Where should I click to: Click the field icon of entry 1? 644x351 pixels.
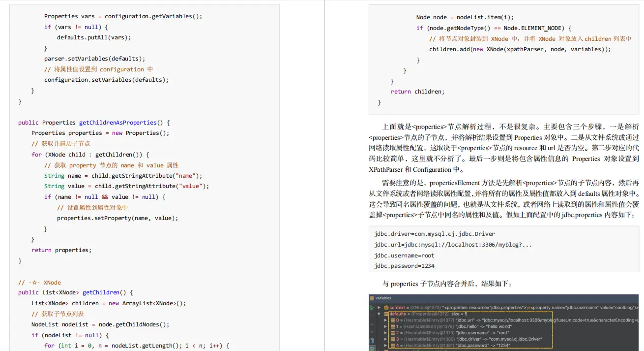pos(393,326)
